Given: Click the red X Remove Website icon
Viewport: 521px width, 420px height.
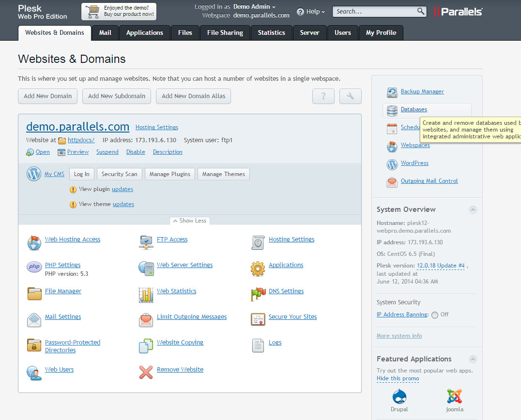Looking at the screenshot, I should pyautogui.click(x=146, y=373).
